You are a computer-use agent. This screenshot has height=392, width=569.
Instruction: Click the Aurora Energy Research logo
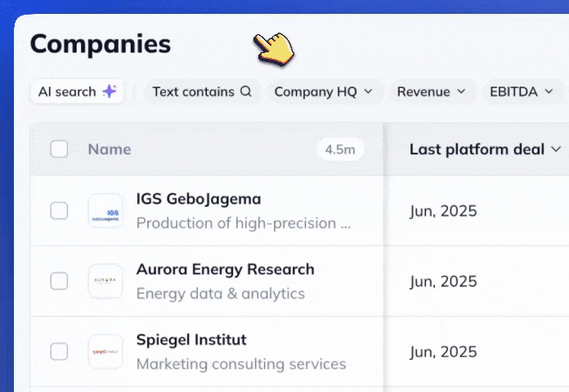coord(105,281)
